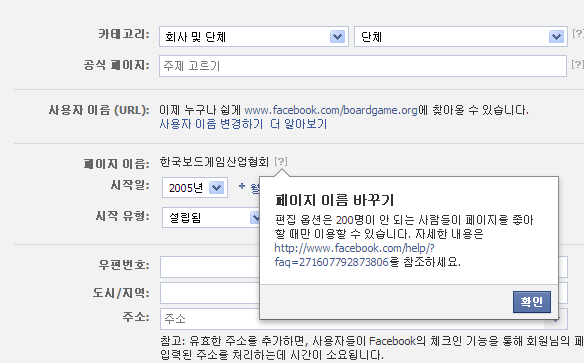Viewport: 584px width, 363px height.
Task: Click the 카테고리 label
Action: tap(124, 34)
